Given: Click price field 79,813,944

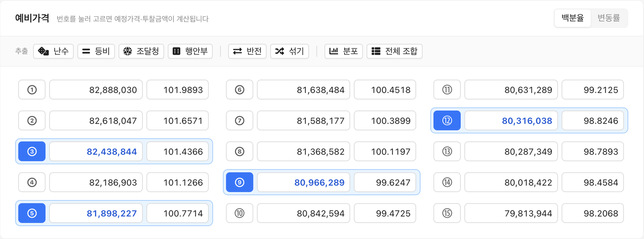Looking at the screenshot, I should [x=511, y=213].
